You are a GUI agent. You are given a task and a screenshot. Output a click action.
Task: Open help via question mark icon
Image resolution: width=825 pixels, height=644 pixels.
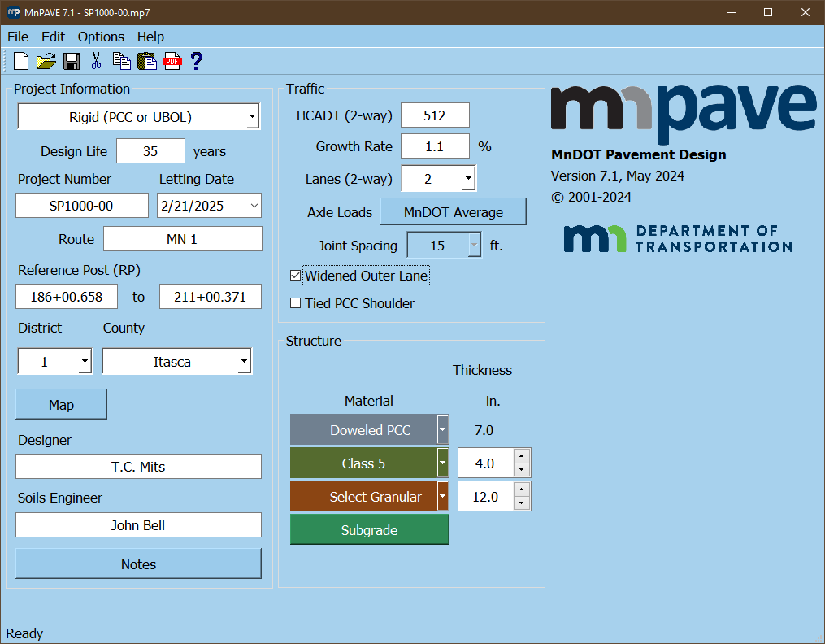(x=196, y=61)
